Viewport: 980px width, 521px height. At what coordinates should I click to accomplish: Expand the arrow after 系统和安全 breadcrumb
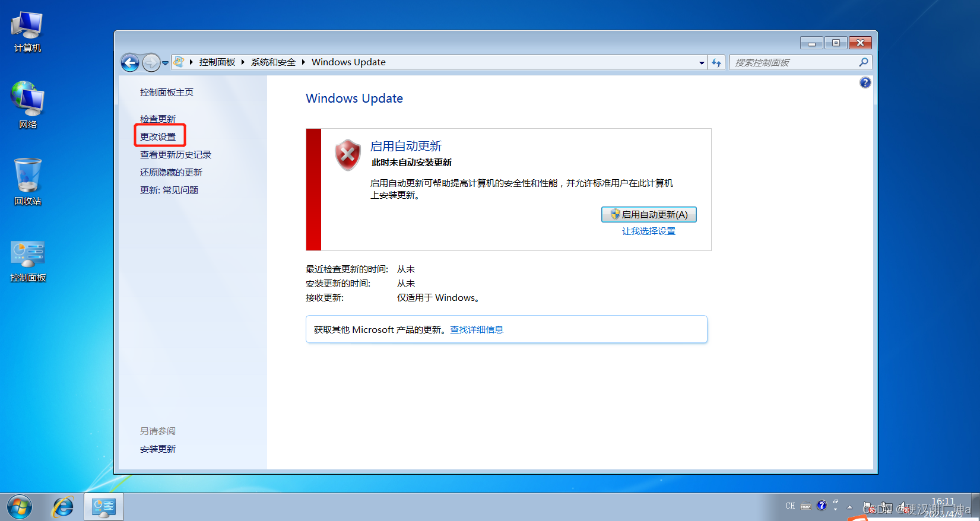tap(303, 62)
